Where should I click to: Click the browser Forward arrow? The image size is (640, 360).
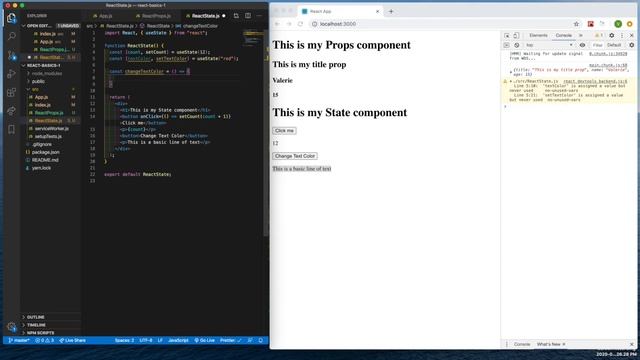click(289, 24)
